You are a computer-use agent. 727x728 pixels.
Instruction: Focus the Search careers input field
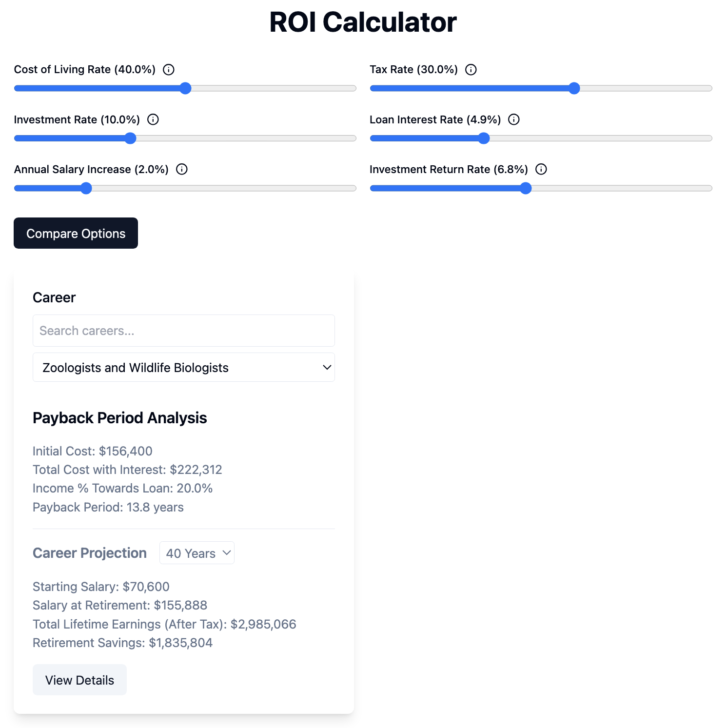click(184, 331)
